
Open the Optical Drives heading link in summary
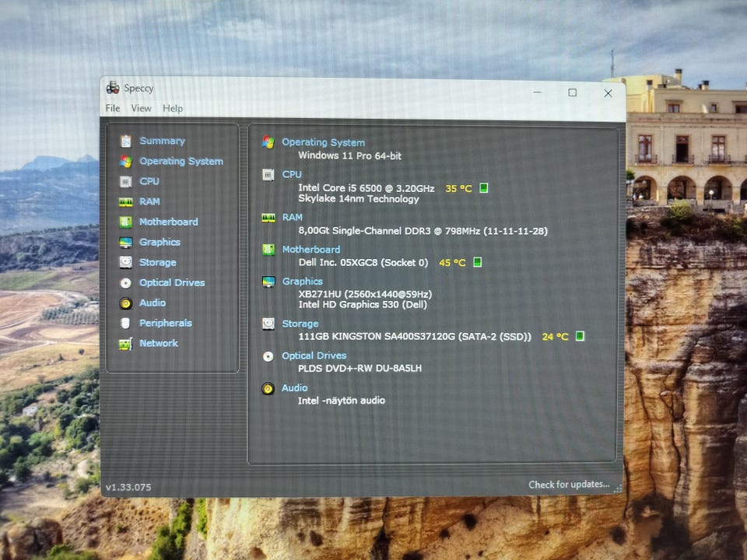[314, 355]
